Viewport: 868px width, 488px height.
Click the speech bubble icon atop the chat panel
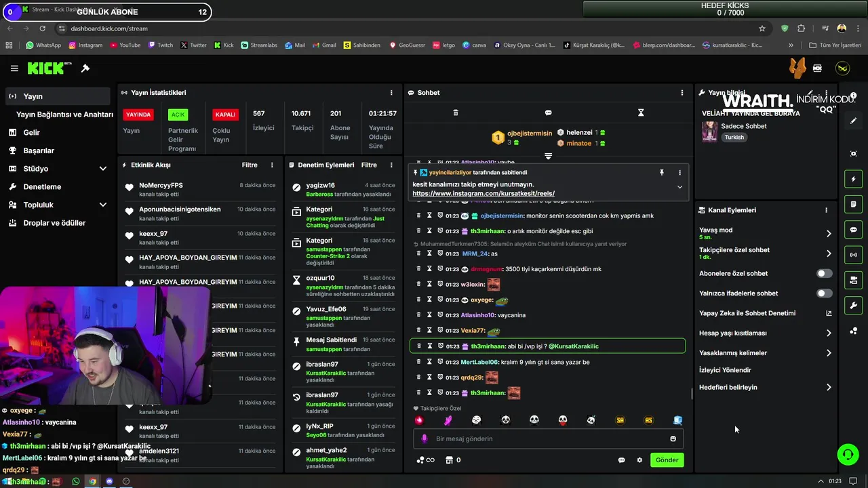[x=548, y=113]
